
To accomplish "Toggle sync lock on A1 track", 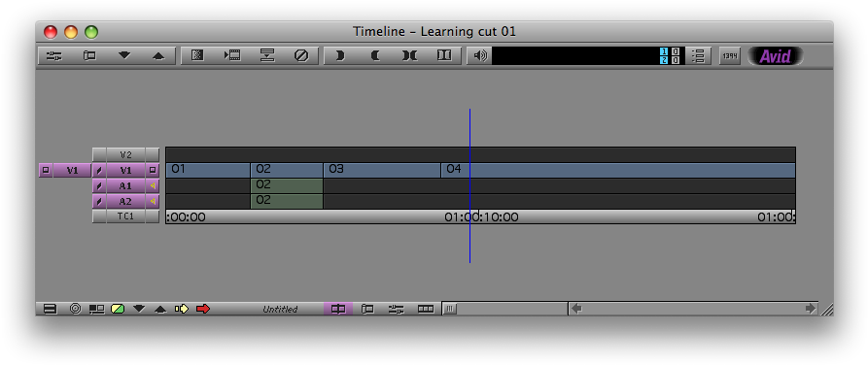I will click(99, 185).
